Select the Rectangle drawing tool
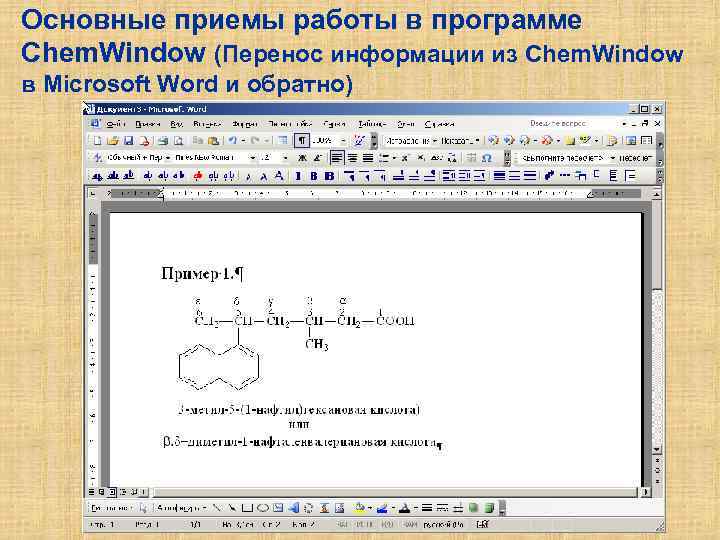This screenshot has height=540, width=720. 248,508
